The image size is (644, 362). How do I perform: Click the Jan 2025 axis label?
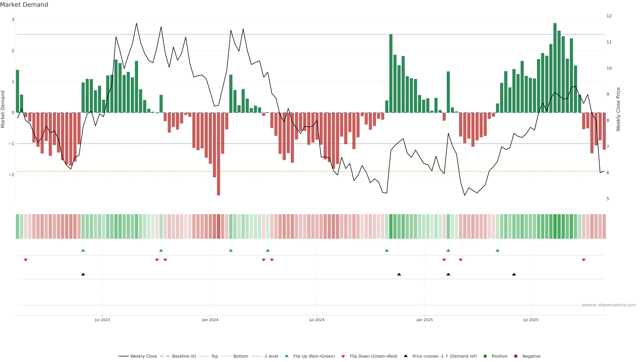click(x=424, y=320)
